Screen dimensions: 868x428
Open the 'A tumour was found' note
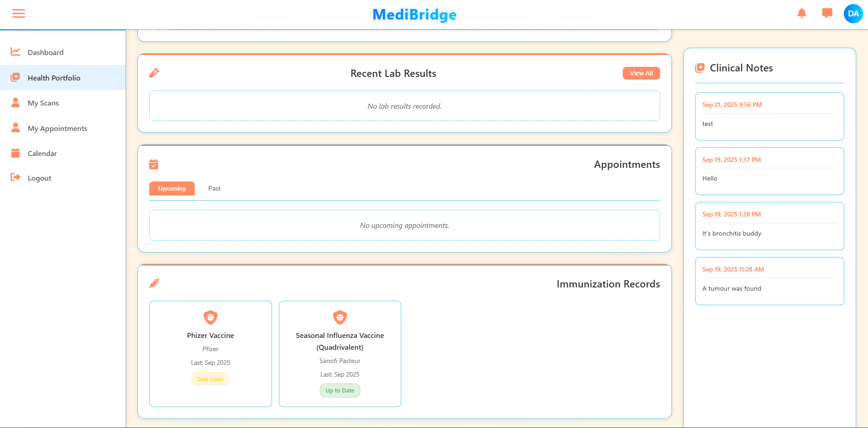(x=769, y=281)
